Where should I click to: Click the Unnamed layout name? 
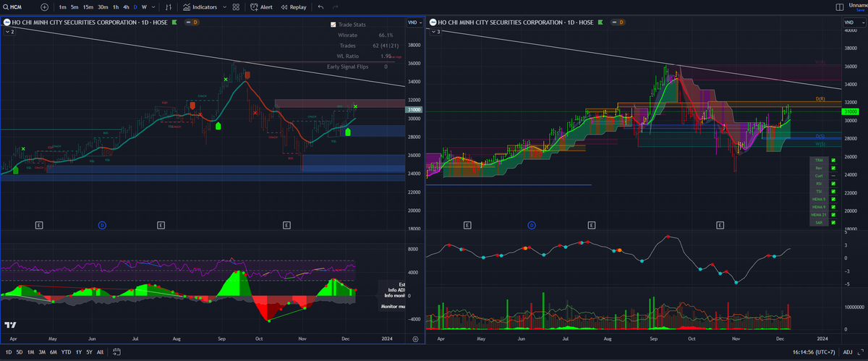858,5
